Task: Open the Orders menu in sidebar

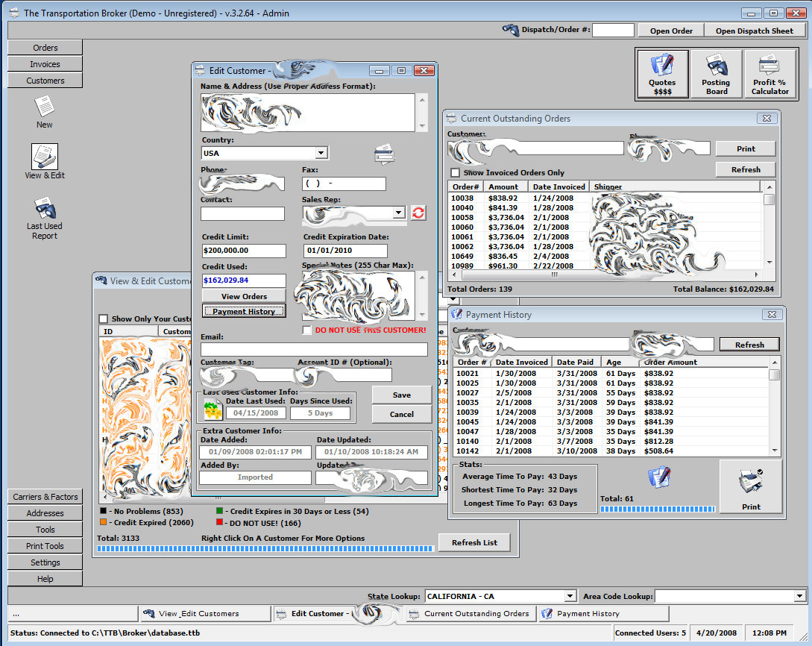Action: click(45, 48)
